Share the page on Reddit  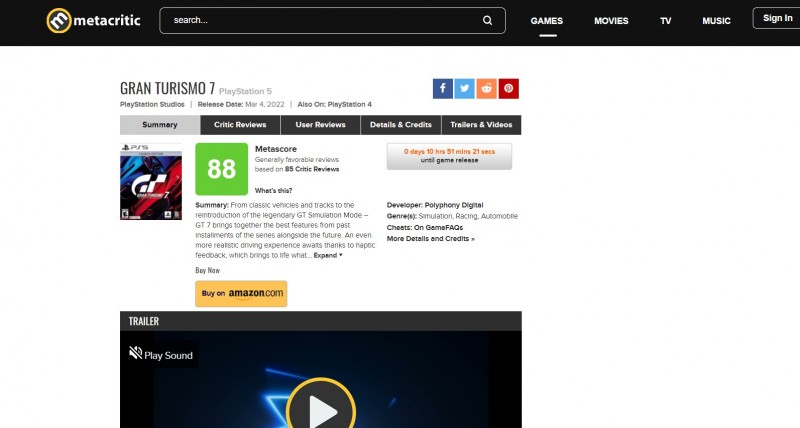click(x=487, y=88)
